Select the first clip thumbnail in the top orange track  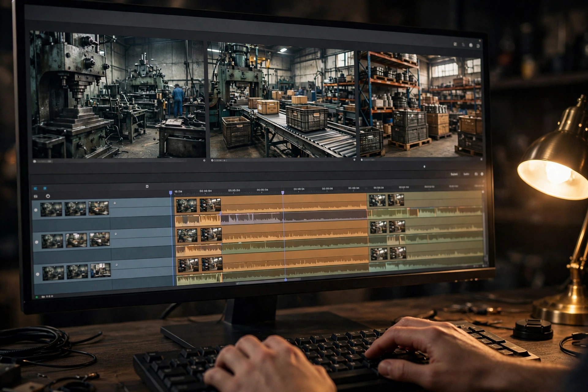(186, 206)
